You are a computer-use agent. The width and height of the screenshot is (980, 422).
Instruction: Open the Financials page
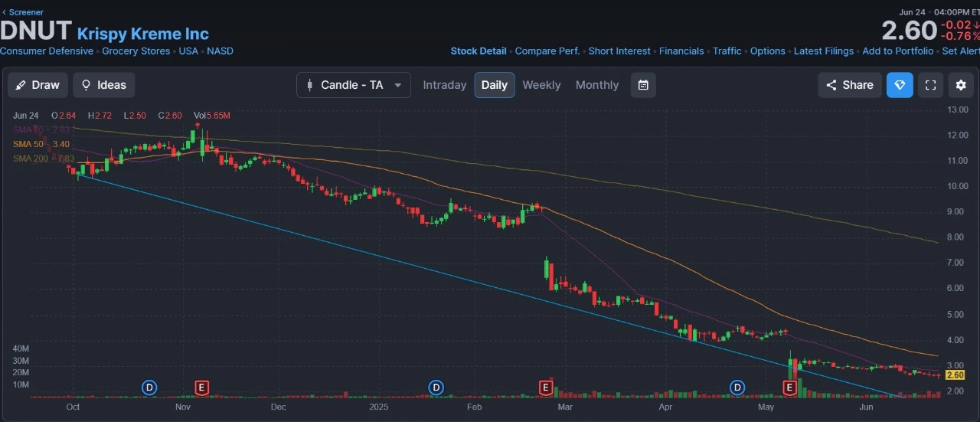point(681,51)
